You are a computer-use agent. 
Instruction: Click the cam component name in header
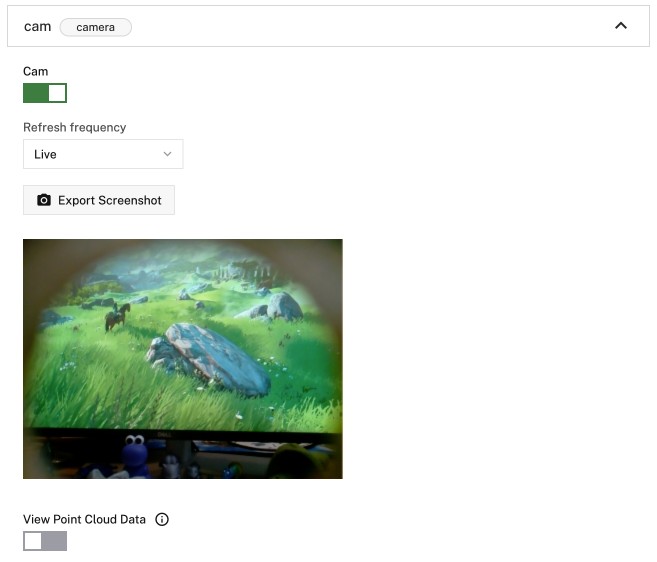coord(37,26)
